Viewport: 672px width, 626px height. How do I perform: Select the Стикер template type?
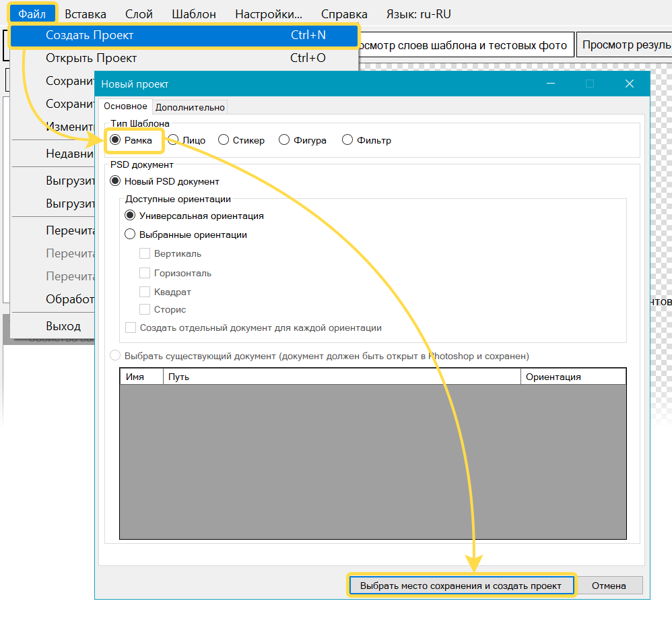point(224,140)
